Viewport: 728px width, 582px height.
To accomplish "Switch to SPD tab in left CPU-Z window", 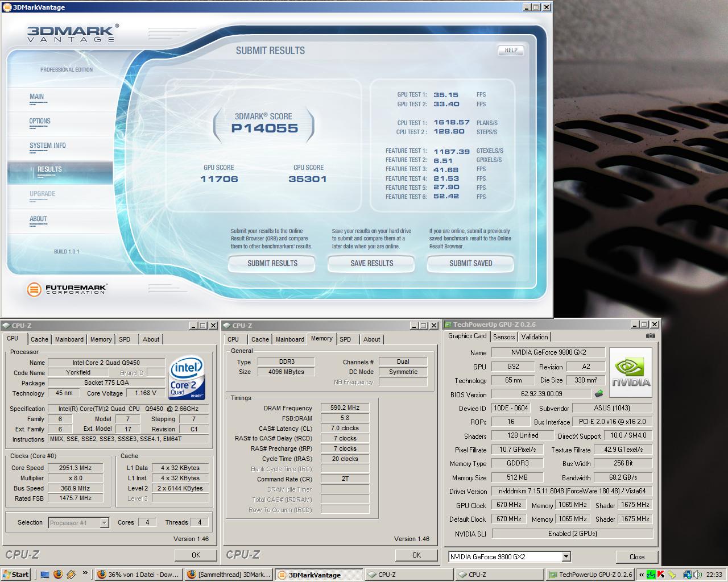I will [125, 339].
